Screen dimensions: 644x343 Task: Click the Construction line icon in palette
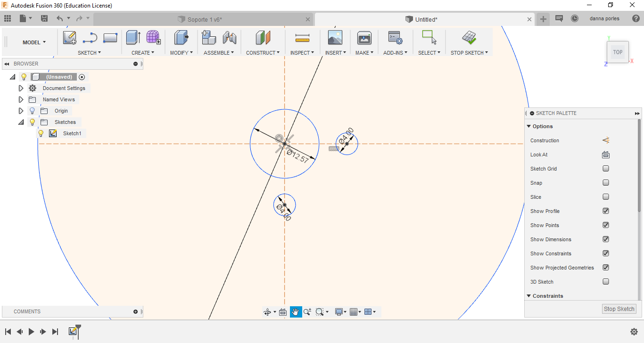(x=606, y=140)
